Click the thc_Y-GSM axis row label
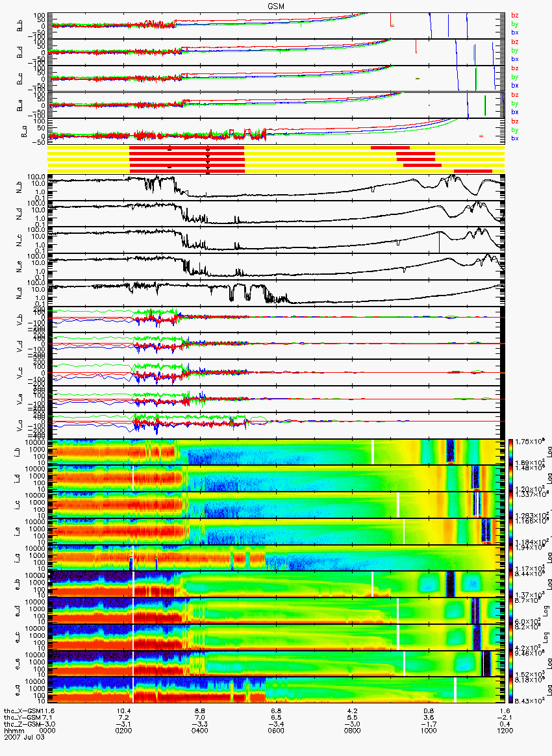552x756 pixels. point(23,718)
